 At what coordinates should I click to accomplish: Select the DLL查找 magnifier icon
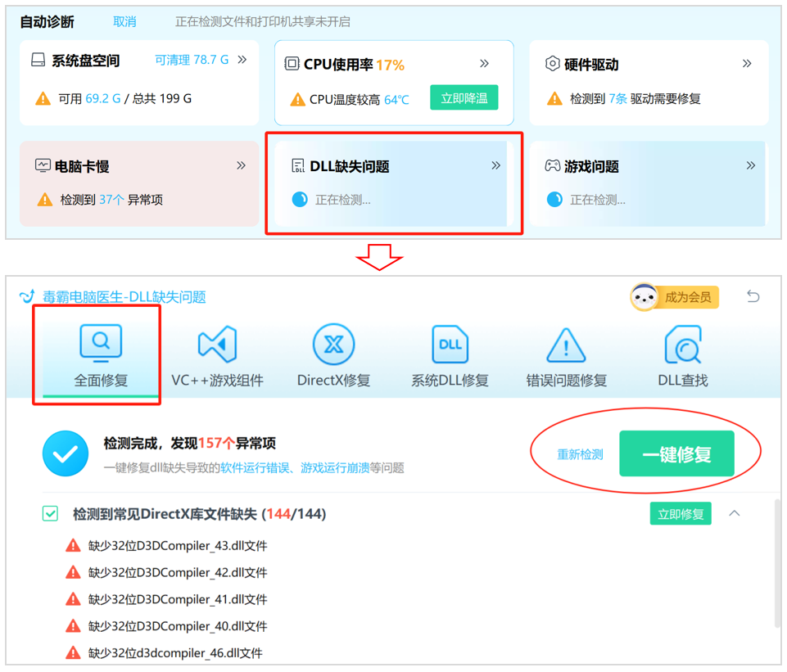[x=682, y=343]
